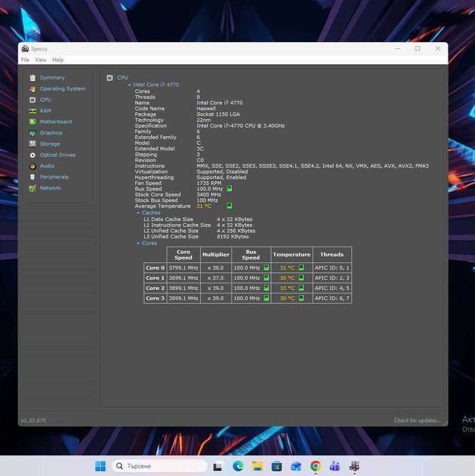The height and width of the screenshot is (476, 475).
Task: Select the Network icon in sidebar
Action: tap(33, 188)
